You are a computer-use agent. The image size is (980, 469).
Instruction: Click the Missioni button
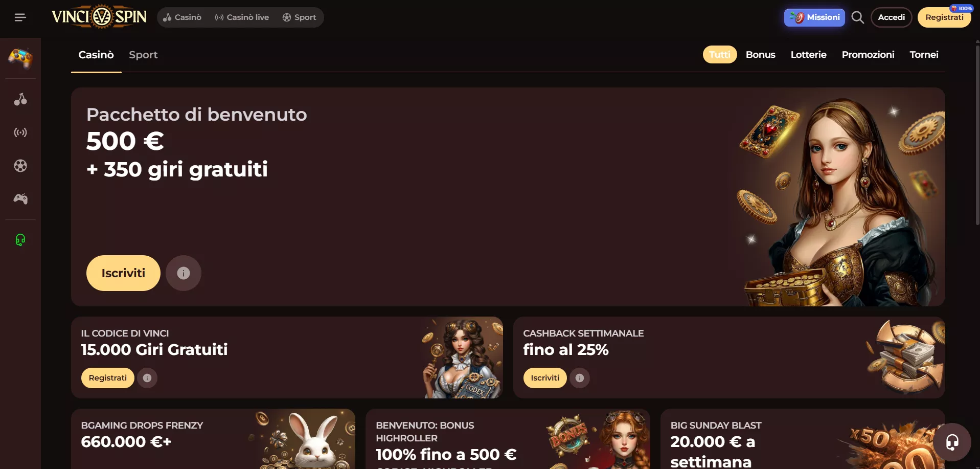click(x=814, y=17)
